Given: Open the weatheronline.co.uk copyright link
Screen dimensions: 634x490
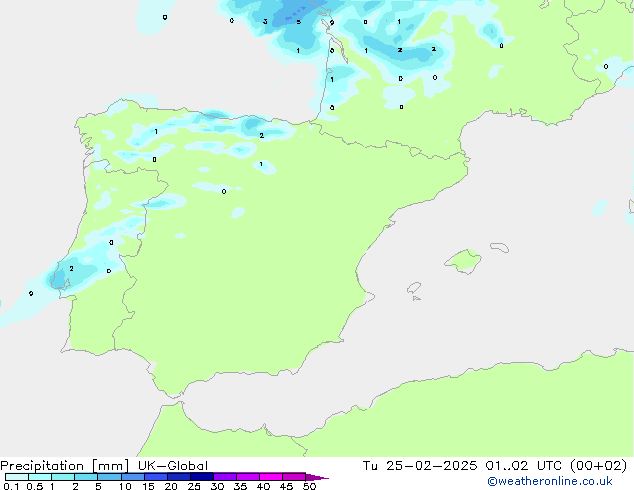Looking at the screenshot, I should point(550,481).
